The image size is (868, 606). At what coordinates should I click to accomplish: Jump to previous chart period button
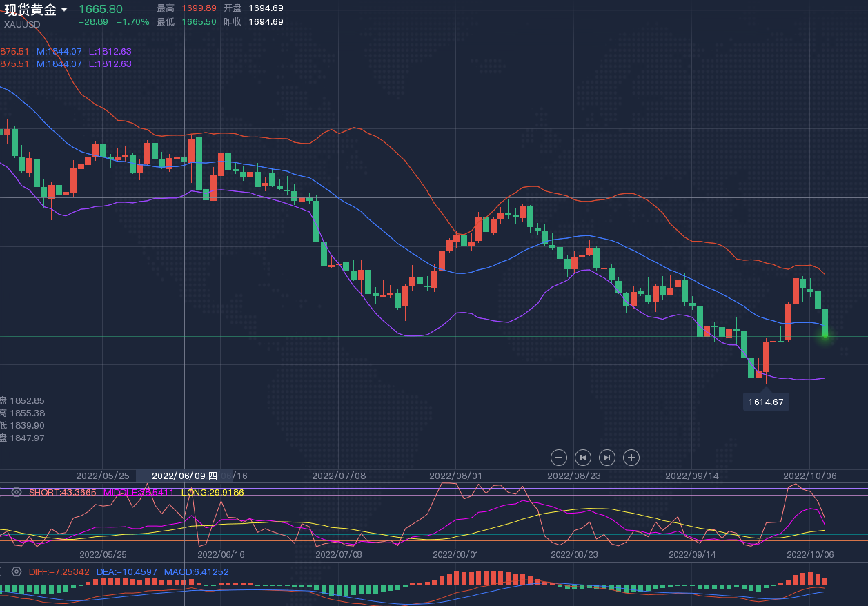583,457
